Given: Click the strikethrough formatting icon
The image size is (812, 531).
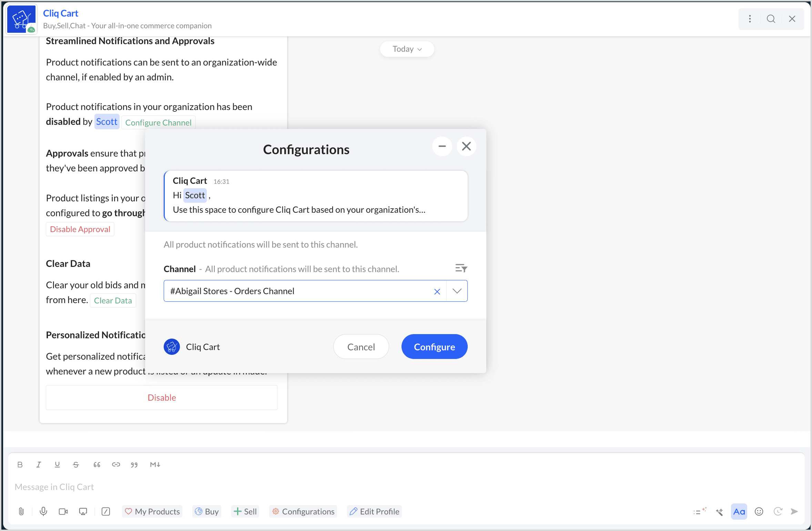Looking at the screenshot, I should [76, 464].
